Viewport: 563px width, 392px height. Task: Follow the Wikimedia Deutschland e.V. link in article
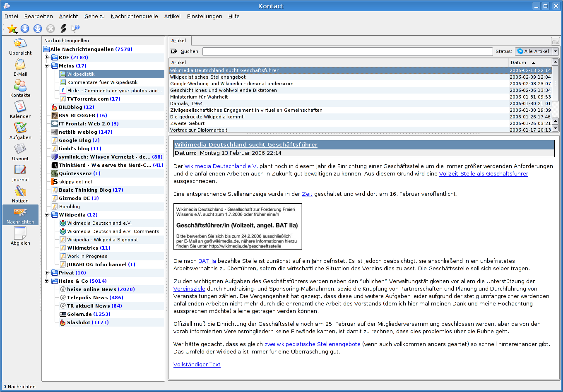point(221,166)
